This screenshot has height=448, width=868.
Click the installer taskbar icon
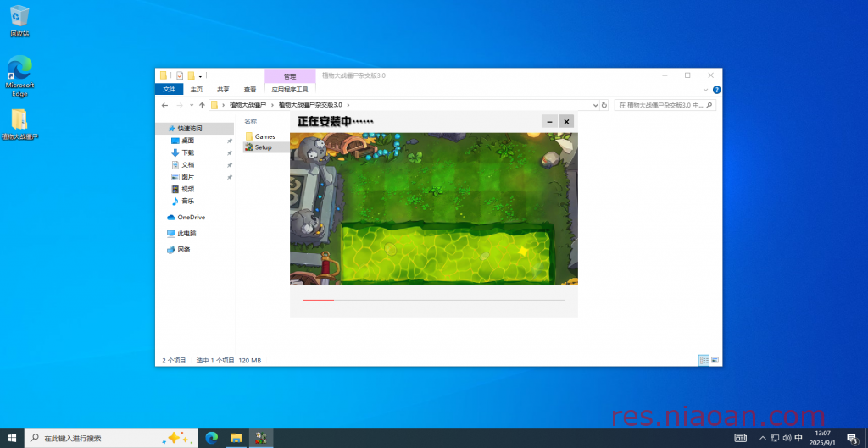click(261, 438)
